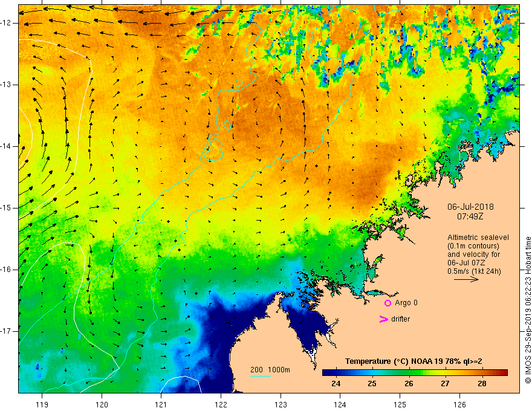This screenshot has width=532, height=411.
Task: Click longitude axis label 125
Action: coord(400,404)
